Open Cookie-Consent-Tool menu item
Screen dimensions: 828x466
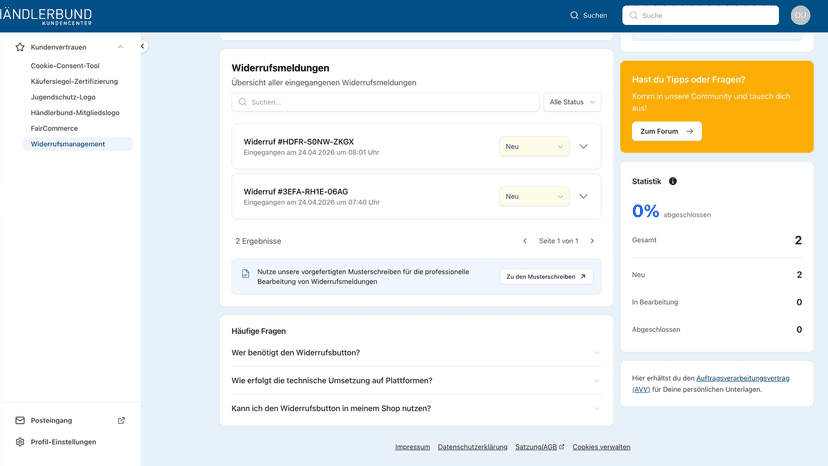(65, 66)
